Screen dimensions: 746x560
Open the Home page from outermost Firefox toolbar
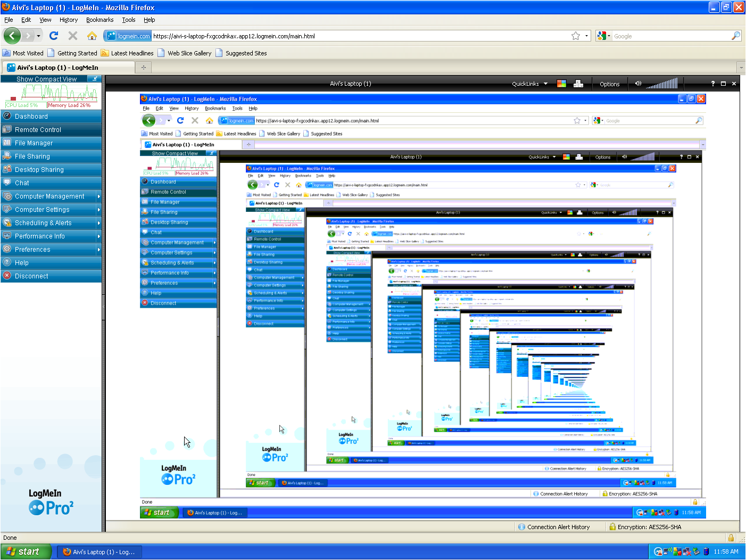point(92,36)
